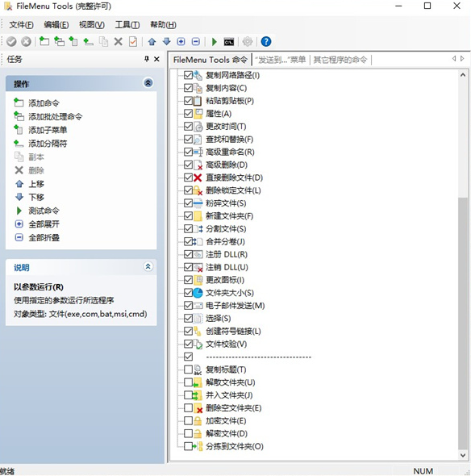Uncheck the 高级重命名(R) checkbox
471x476 pixels.
188,152
